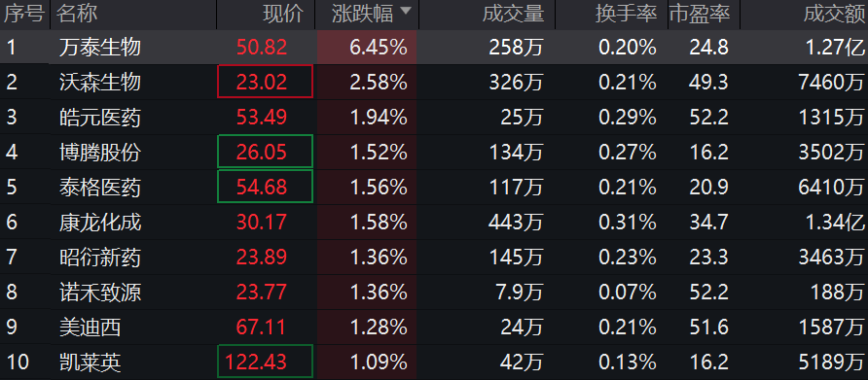The image size is (868, 380).
Task: Click the boxed price 122.43 of 凯莱英
Action: point(265,362)
